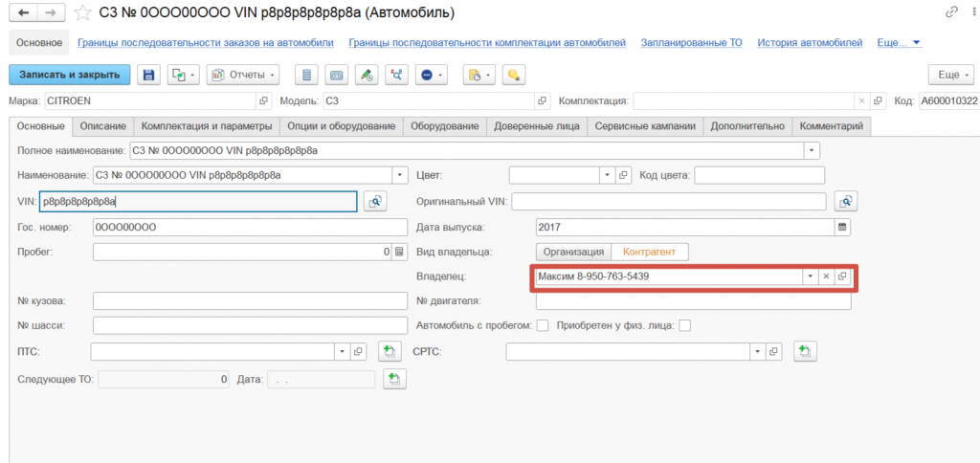The image size is (980, 463).
Task: Switch to the Опции и оборудование tab
Action: [x=342, y=126]
